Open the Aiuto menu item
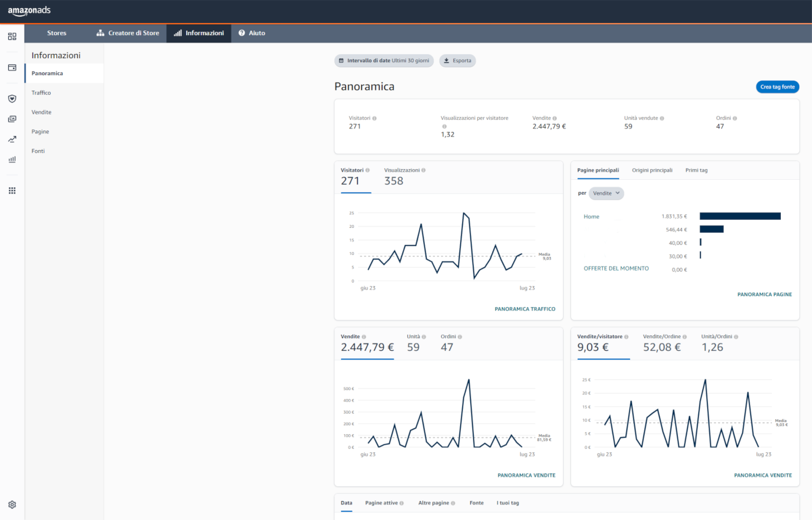The image size is (812, 520). click(x=252, y=33)
